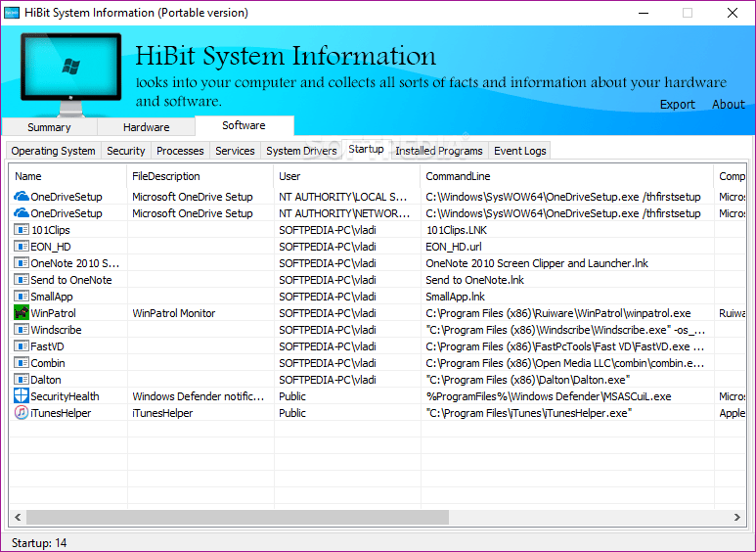756x552 pixels.
Task: Select 'Windows Defender notific...' description cell
Action: (199, 396)
